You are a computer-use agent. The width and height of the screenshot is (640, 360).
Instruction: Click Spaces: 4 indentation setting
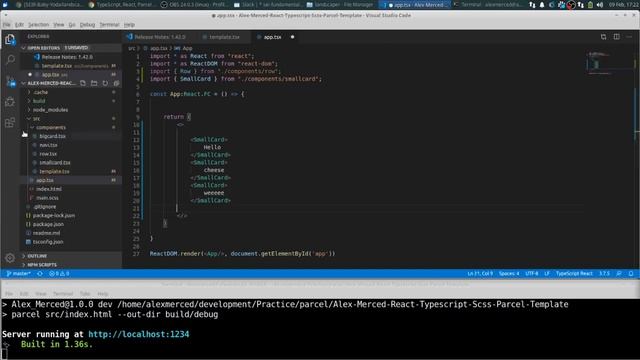(509, 273)
